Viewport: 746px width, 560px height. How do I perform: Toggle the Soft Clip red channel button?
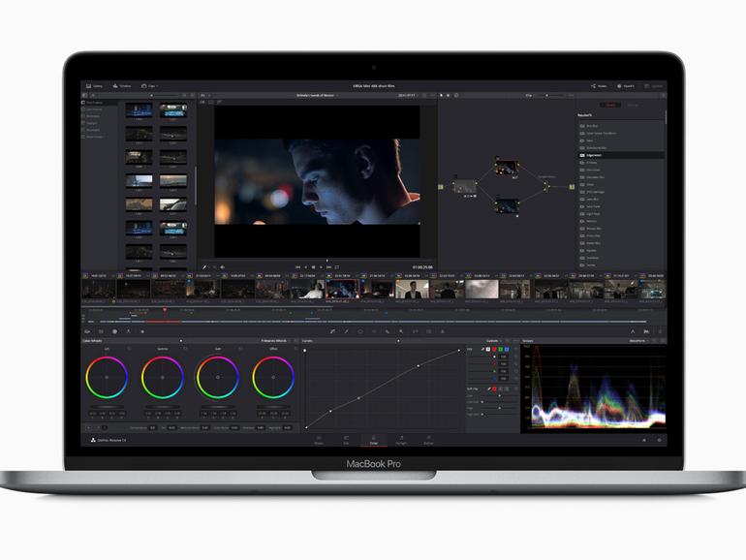point(494,389)
